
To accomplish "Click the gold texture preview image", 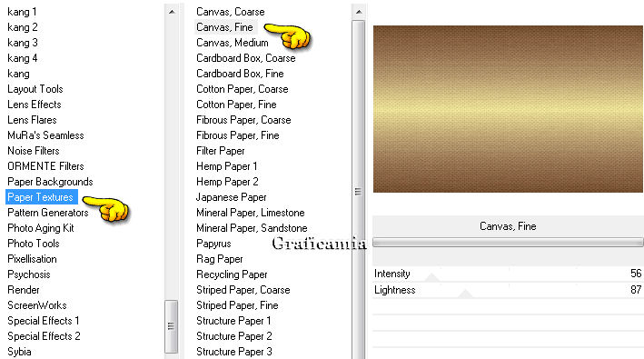I will pyautogui.click(x=508, y=109).
